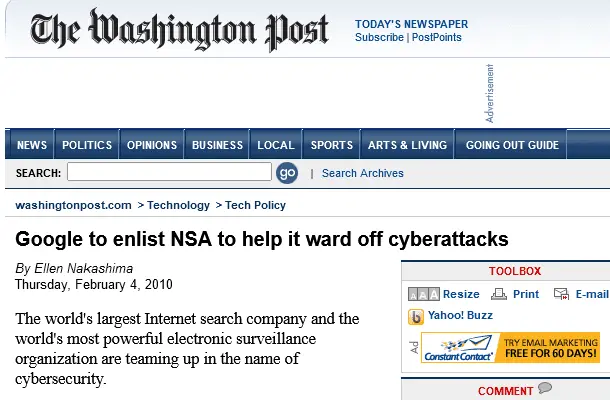This screenshot has width=610, height=400.
Task: Open the Search Archives link
Action: click(x=363, y=173)
